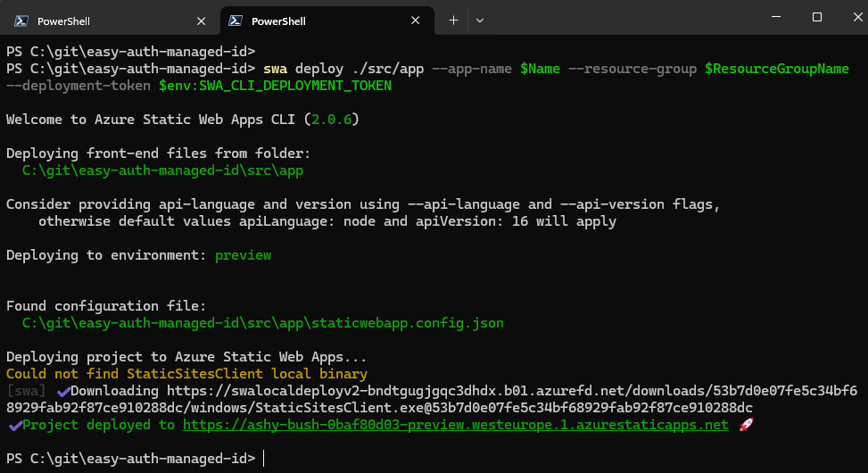
Task: Click $env:SWA_CLI_DEPLOYMENT_TOKEN text
Action: [x=275, y=86]
